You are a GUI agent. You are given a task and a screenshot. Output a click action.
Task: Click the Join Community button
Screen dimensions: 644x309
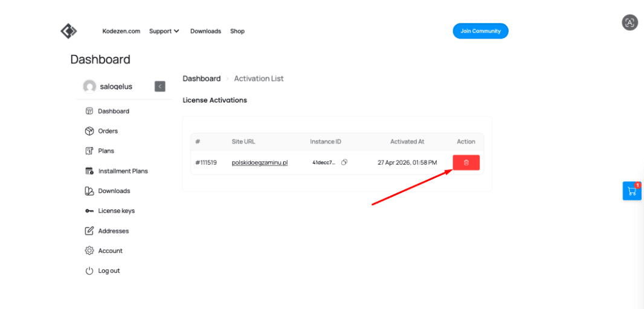point(480,31)
